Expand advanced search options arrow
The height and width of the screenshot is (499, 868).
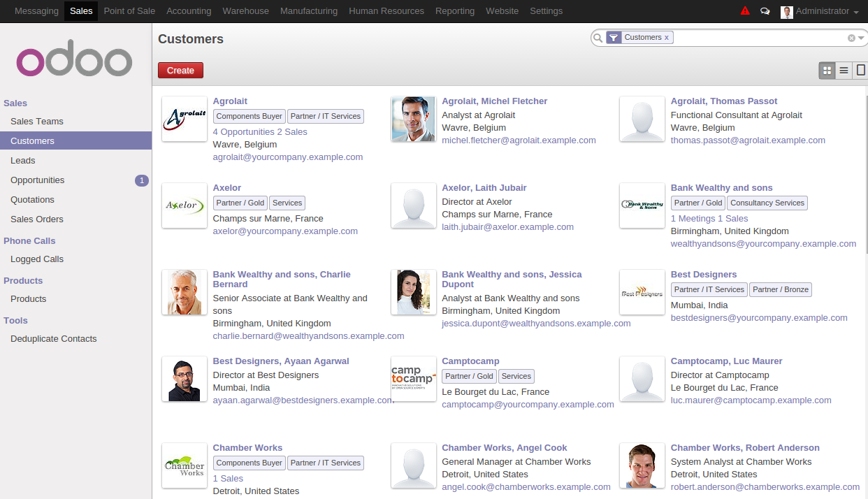(x=862, y=38)
